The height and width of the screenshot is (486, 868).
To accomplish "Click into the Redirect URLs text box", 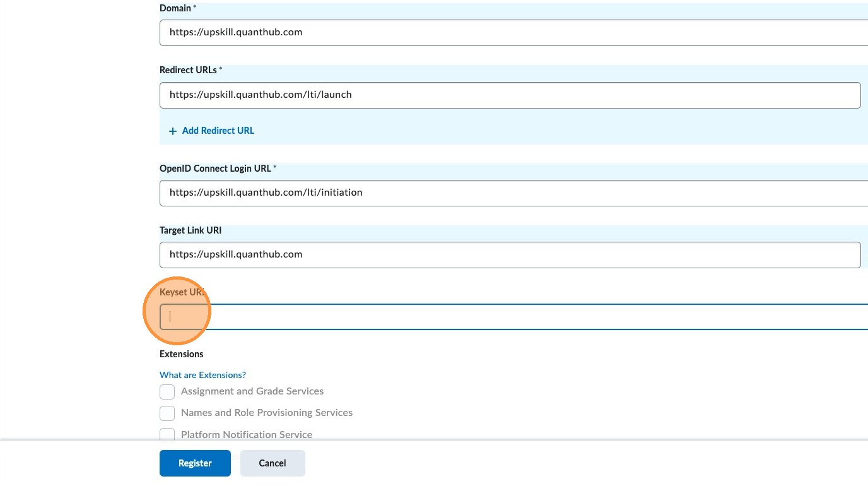I will pyautogui.click(x=510, y=95).
